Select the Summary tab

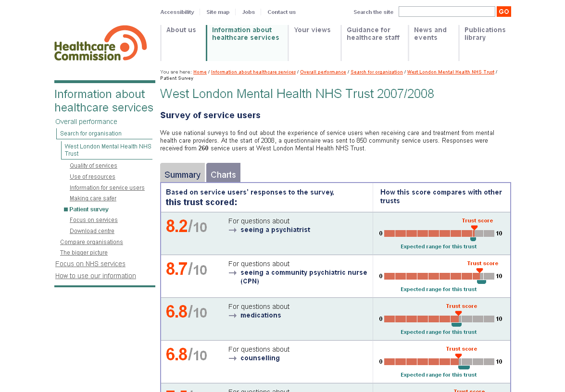[x=182, y=174]
